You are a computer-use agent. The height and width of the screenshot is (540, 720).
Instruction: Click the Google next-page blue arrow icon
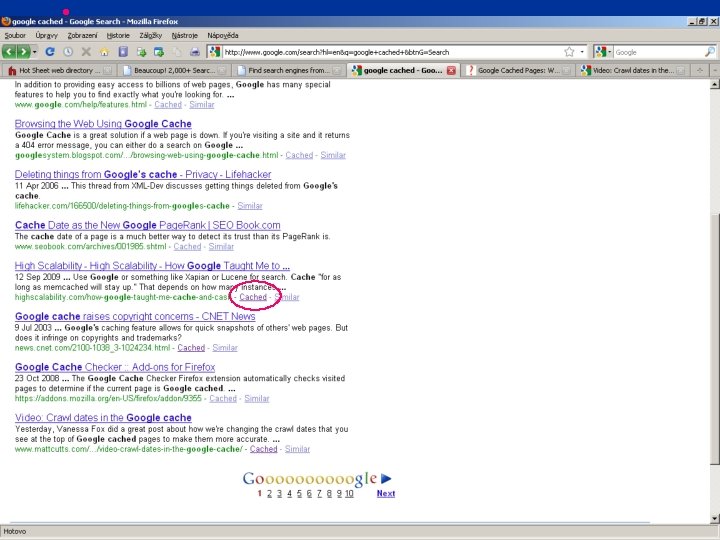click(386, 478)
